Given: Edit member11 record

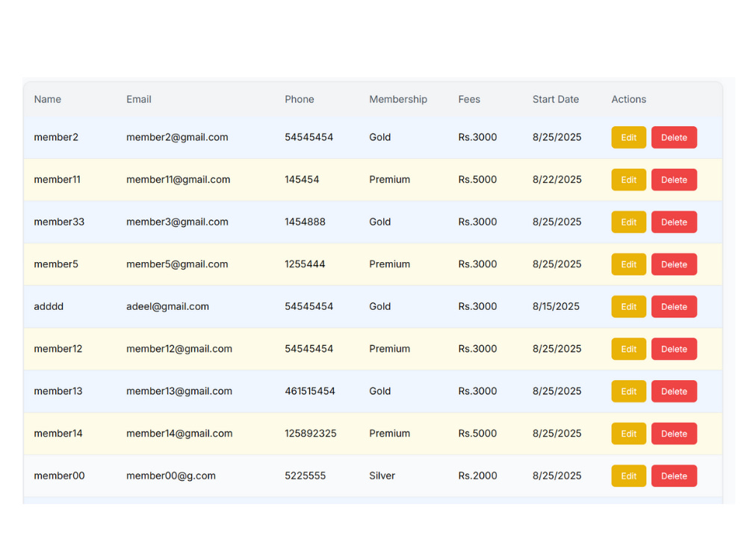Looking at the screenshot, I should [628, 179].
